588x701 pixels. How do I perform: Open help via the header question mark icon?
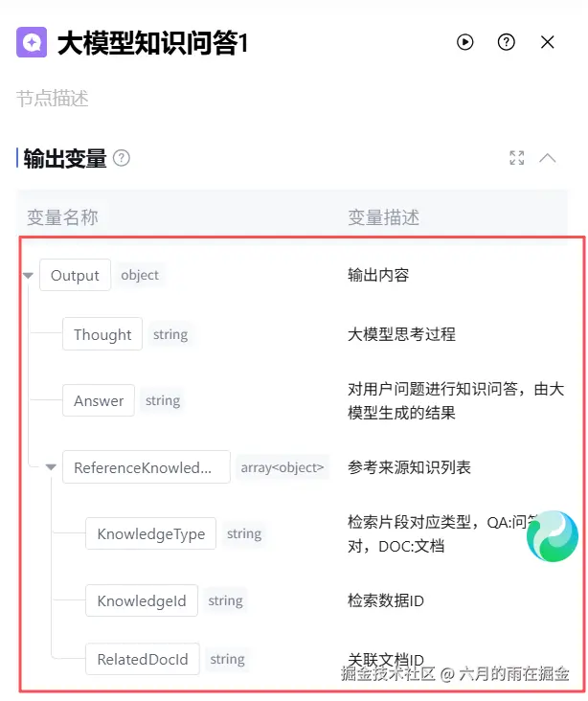[507, 42]
